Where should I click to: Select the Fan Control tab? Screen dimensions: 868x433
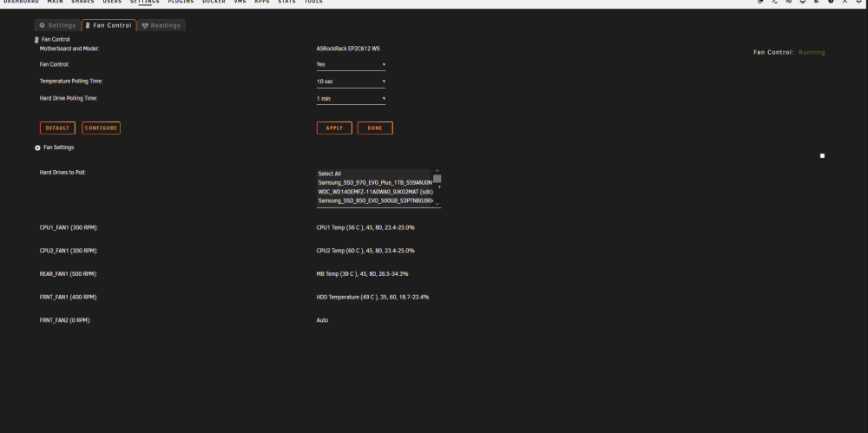(x=109, y=25)
